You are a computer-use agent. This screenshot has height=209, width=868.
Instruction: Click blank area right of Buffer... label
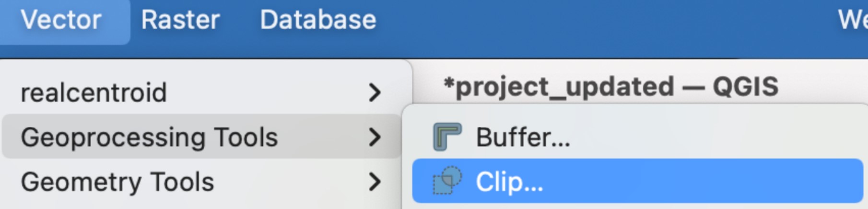coord(719,137)
